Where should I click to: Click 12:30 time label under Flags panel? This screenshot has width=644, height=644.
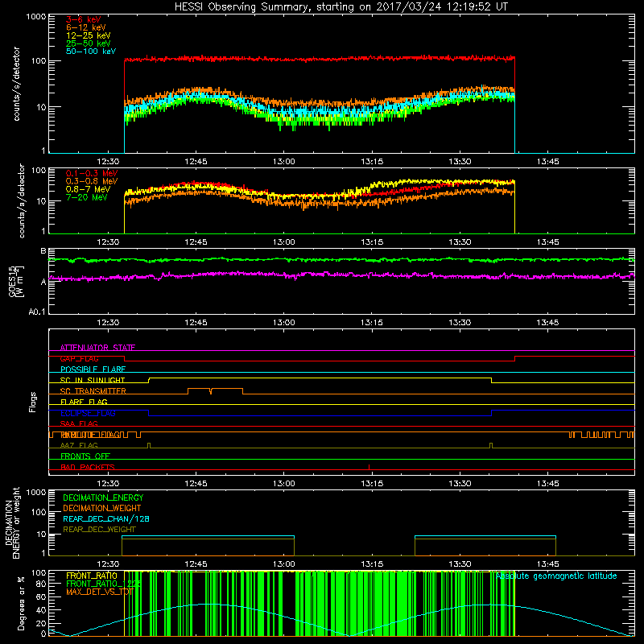108,484
